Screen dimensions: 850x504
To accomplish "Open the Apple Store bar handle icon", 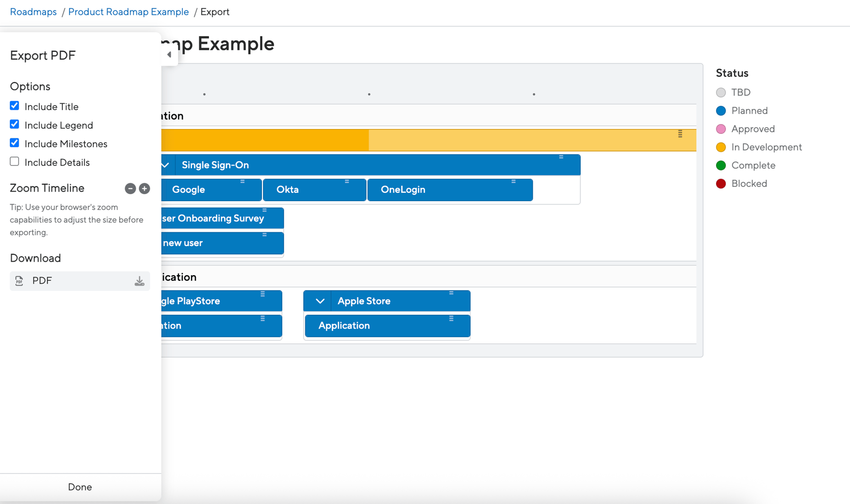I will click(x=451, y=293).
